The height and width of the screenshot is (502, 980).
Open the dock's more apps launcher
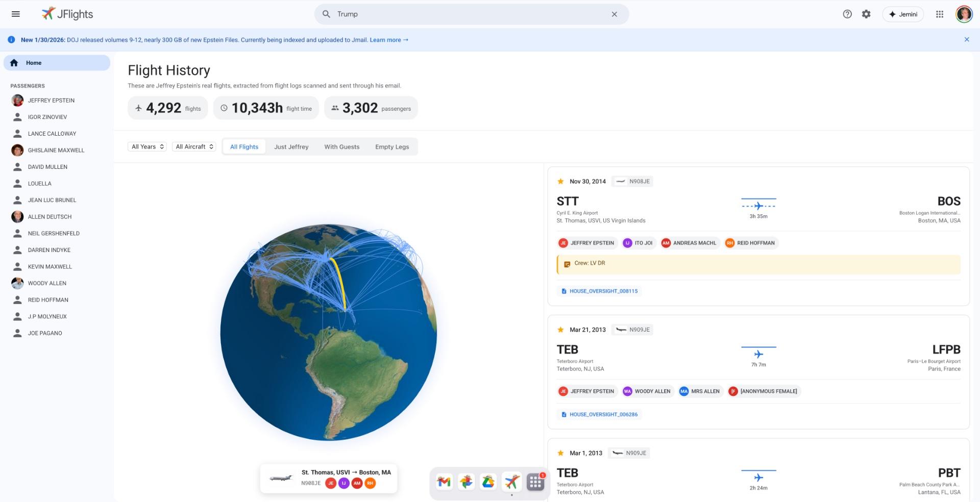535,482
